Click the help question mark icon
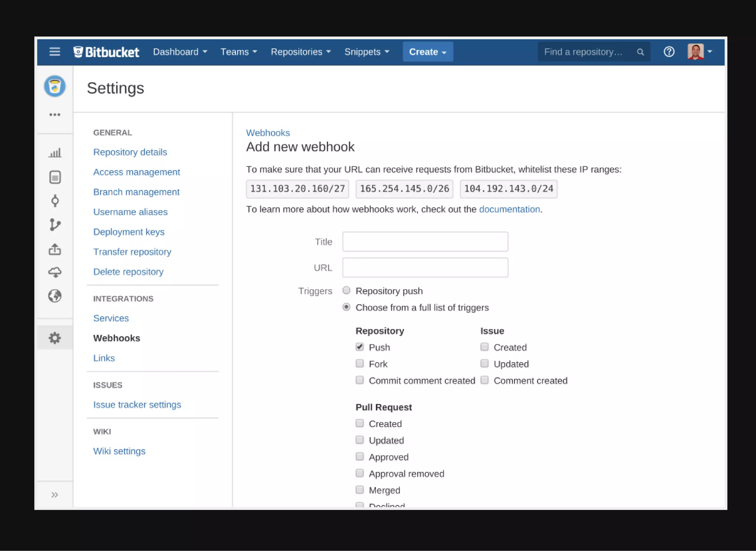Screen dimensions: 756x551 tap(669, 52)
